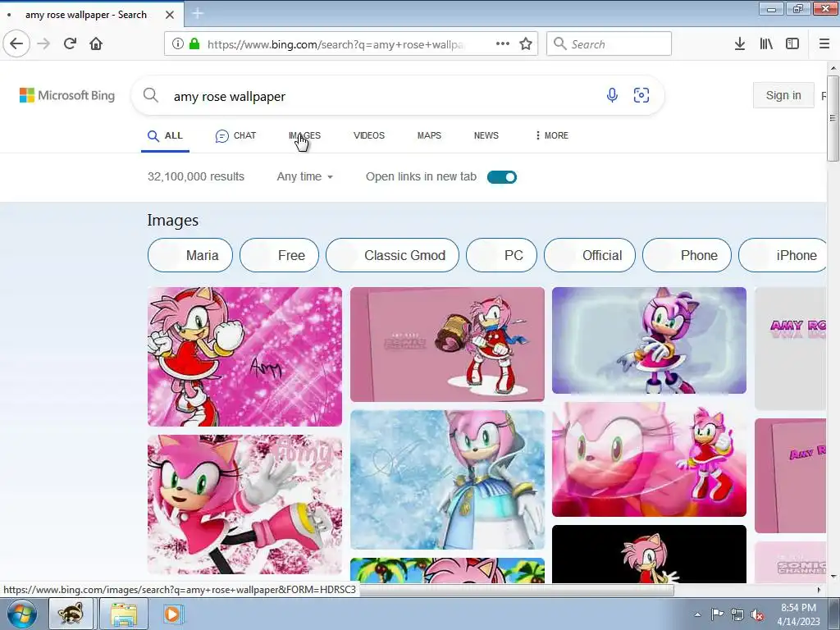Switch to the MAPS tab
840x630 pixels.
[x=429, y=135]
